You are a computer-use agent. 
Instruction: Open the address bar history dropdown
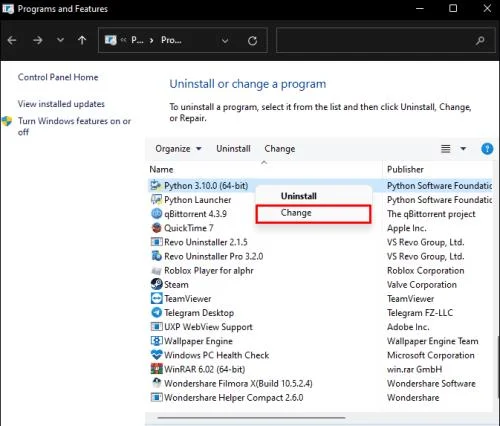pos(225,41)
